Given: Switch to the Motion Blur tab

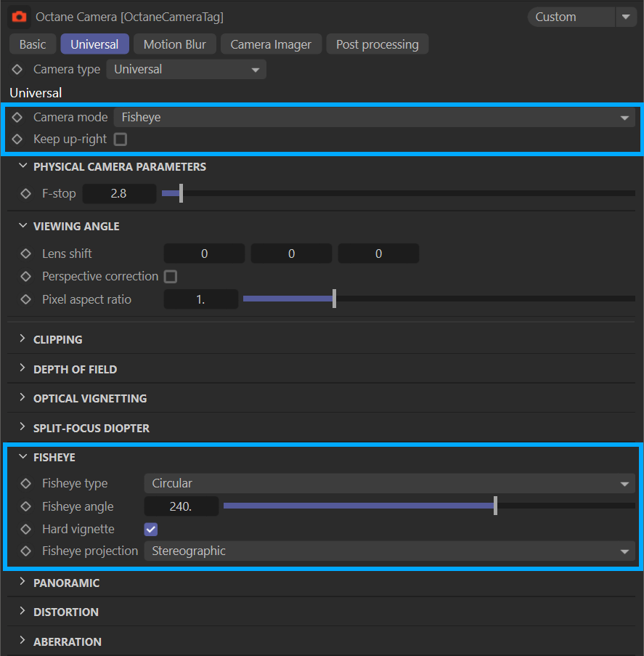Looking at the screenshot, I should click(x=174, y=44).
